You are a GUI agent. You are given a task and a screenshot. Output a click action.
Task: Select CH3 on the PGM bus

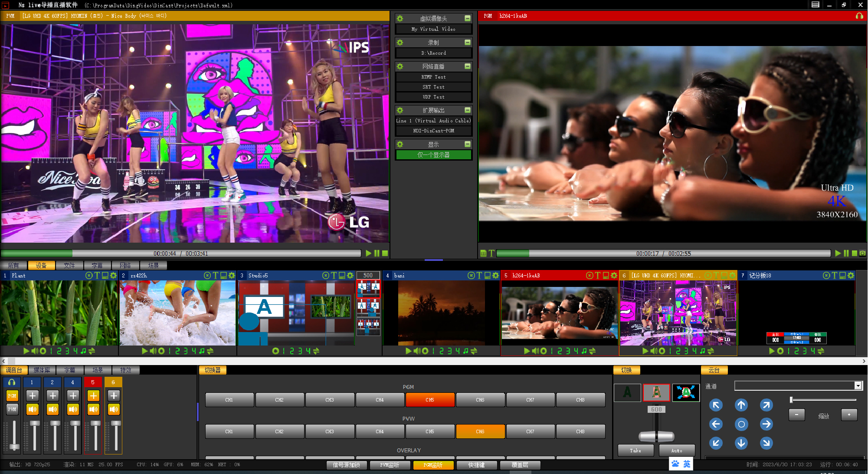329,400
